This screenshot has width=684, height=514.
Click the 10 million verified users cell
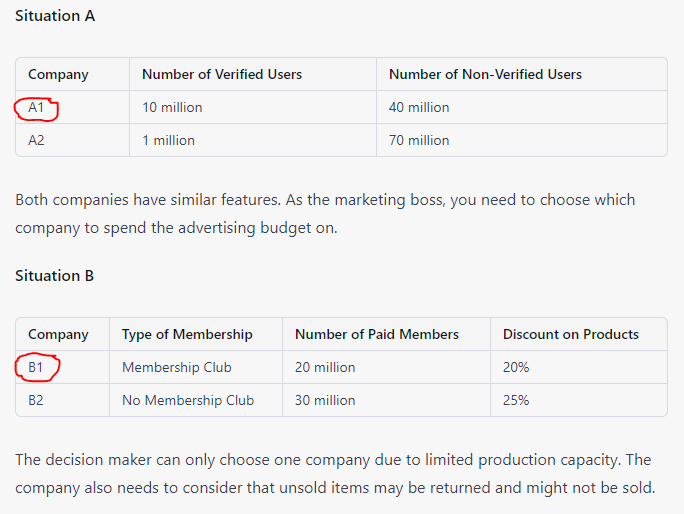pyautogui.click(x=172, y=107)
